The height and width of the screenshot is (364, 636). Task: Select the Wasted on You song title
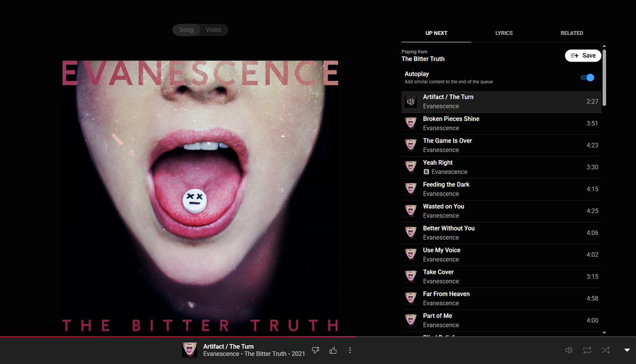click(x=444, y=206)
